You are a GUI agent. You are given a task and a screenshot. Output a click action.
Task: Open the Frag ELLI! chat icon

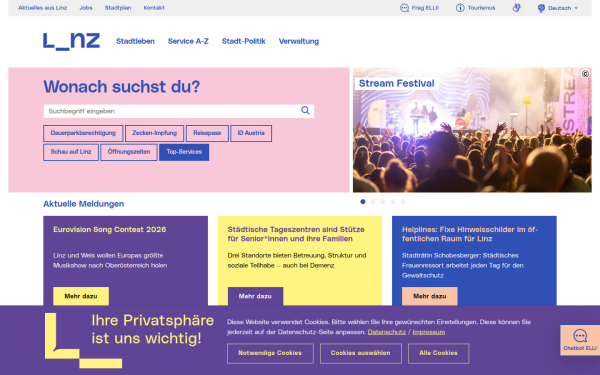[x=404, y=8]
